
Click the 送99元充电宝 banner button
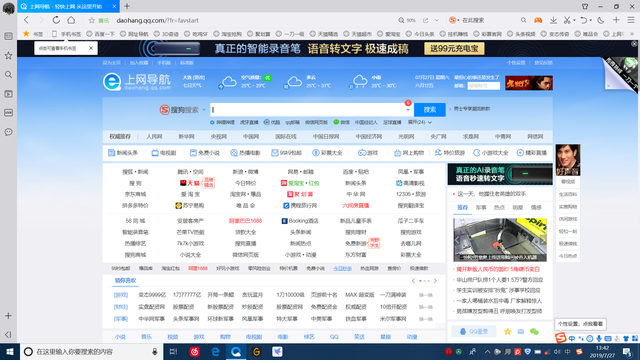(454, 49)
